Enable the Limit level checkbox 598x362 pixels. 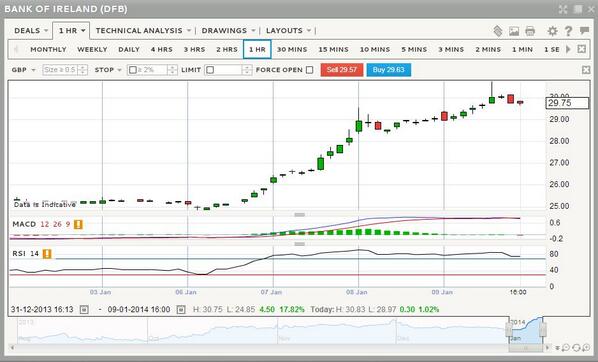pos(210,70)
